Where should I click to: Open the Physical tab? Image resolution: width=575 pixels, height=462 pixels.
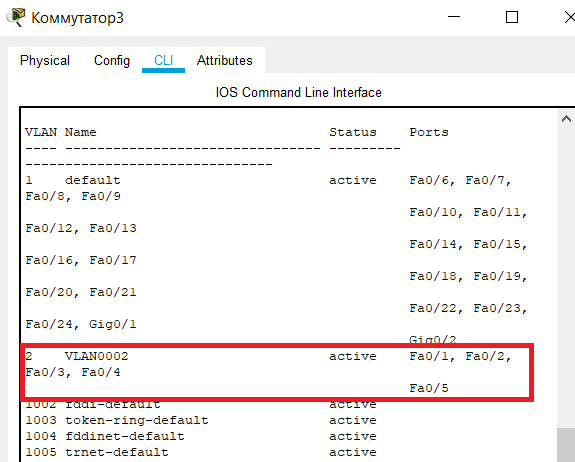pyautogui.click(x=45, y=60)
